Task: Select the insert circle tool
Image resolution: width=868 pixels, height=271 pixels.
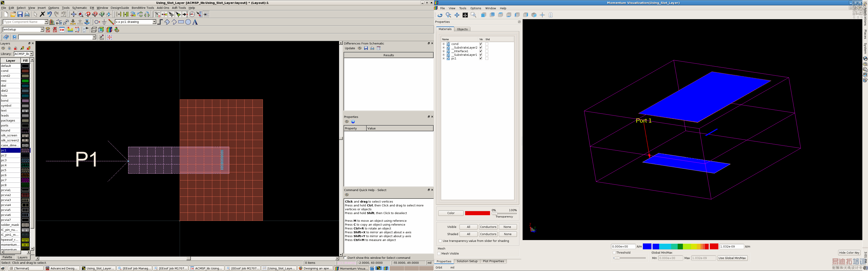Action: (x=188, y=22)
